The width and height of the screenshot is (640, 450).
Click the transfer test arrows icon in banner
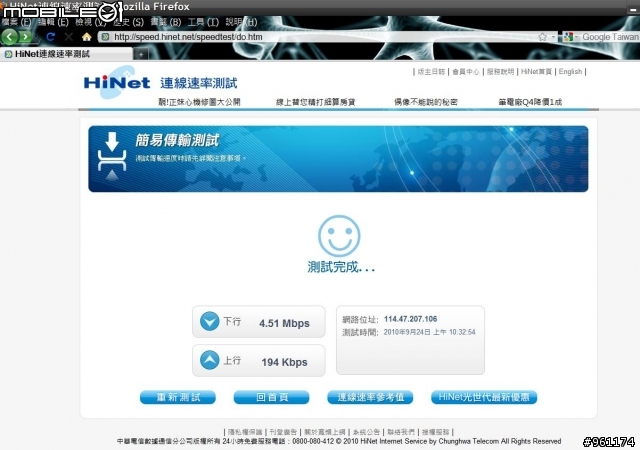tap(112, 156)
